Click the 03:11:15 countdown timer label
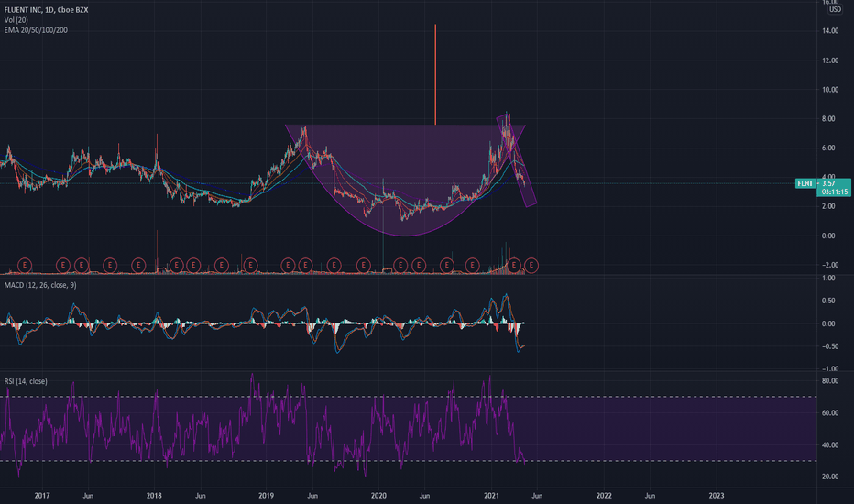This screenshot has height=504, width=854. (835, 192)
